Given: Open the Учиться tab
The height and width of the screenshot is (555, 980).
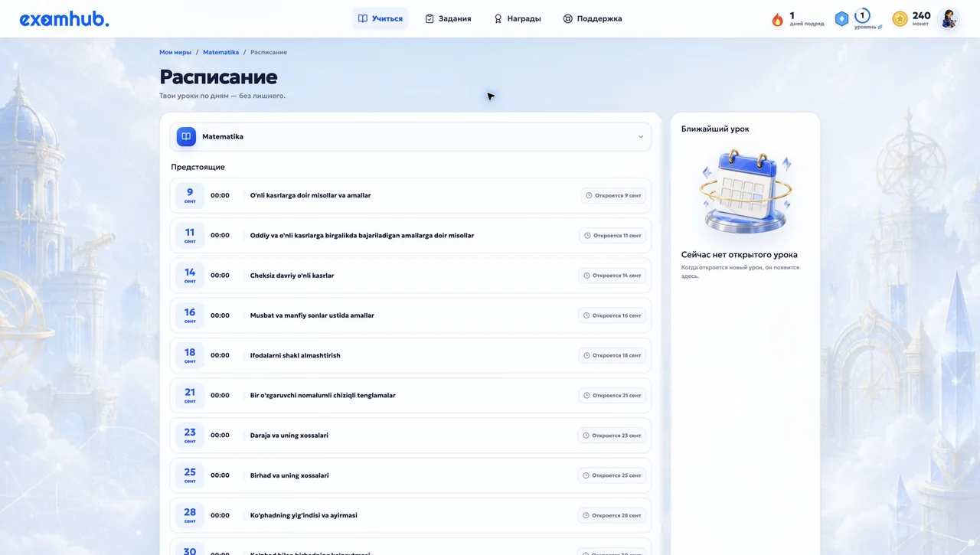Looking at the screenshot, I should (381, 18).
